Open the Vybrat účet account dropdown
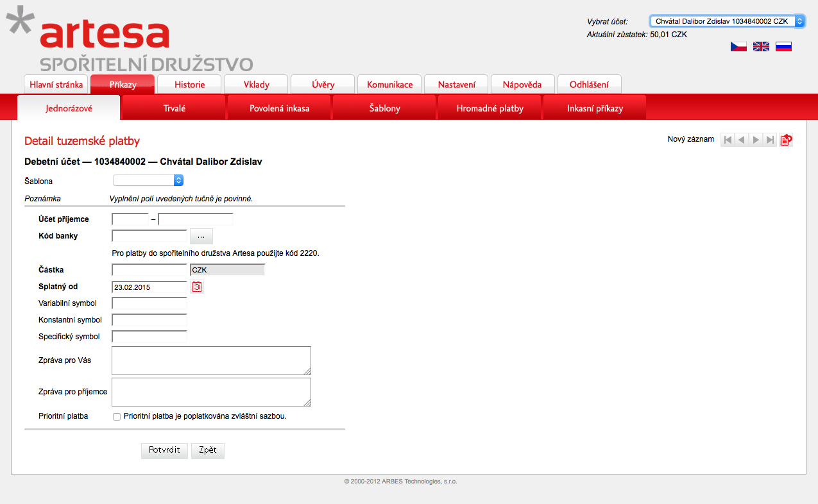 point(727,21)
